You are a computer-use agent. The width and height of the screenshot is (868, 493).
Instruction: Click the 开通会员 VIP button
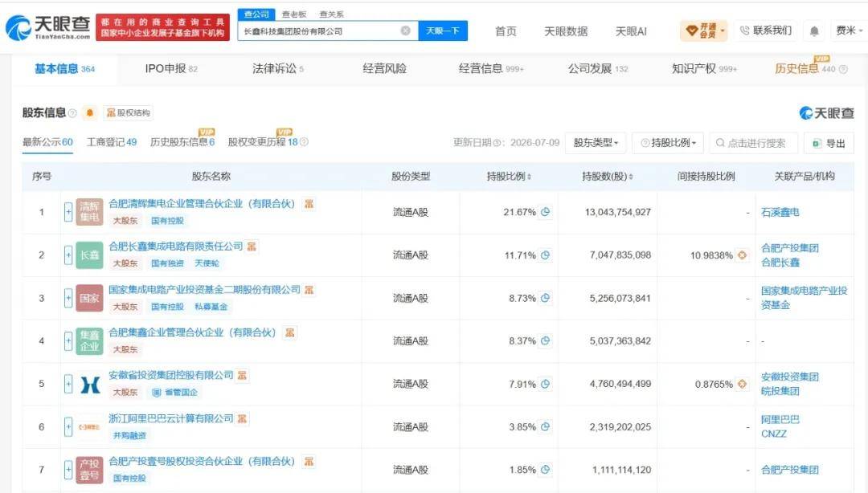[703, 31]
